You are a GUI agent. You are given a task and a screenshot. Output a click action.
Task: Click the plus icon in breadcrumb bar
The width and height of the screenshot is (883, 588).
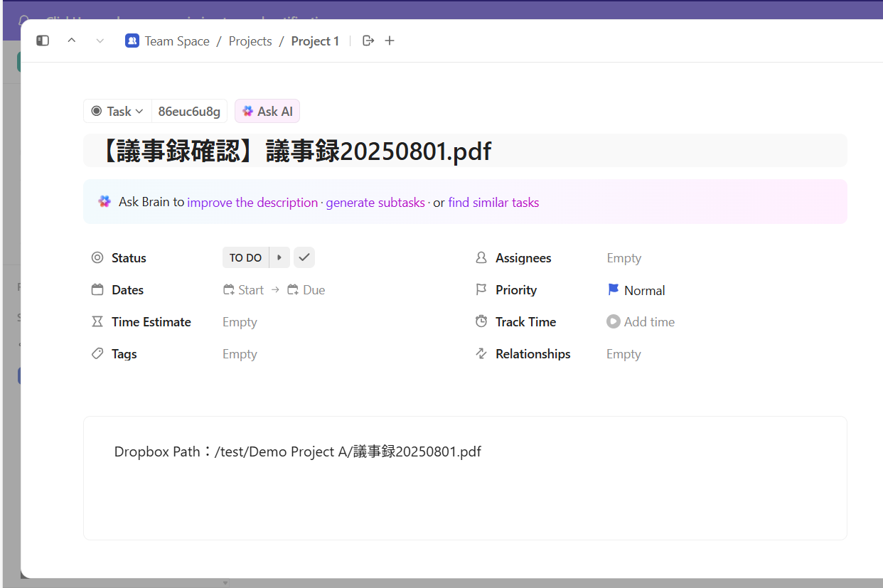coord(390,41)
